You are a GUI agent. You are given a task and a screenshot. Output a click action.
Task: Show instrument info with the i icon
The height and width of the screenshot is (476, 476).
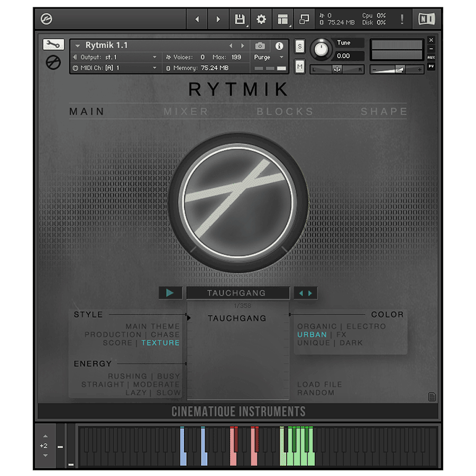point(279,46)
